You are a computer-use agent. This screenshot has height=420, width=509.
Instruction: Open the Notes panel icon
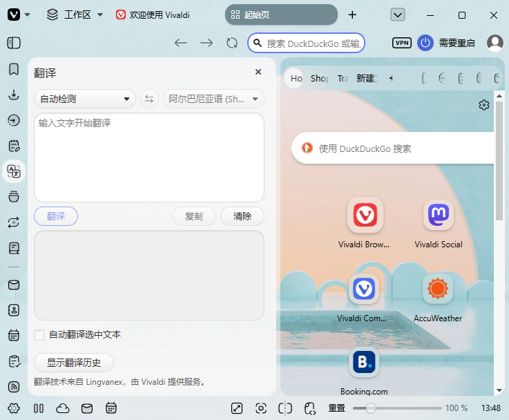[14, 146]
